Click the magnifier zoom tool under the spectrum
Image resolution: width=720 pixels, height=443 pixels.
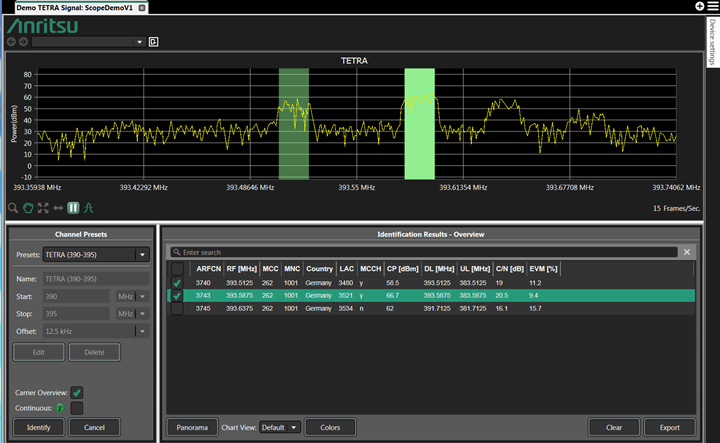point(13,208)
